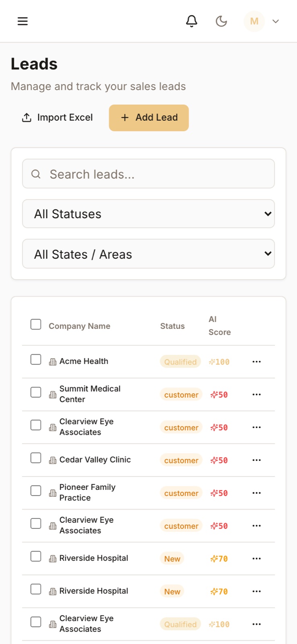Open the All States / Areas dropdown
Screen dimensions: 297x644
pos(148,254)
